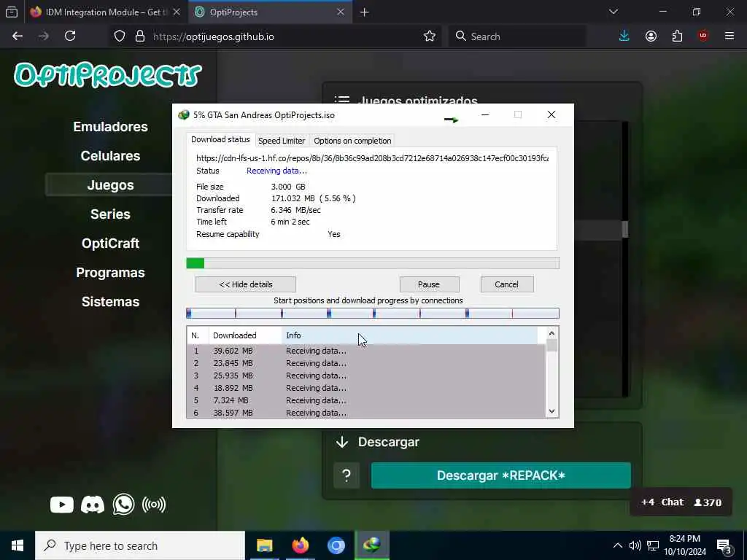The height and width of the screenshot is (560, 747).
Task: Click the games list scrollbar thumb
Action: (625, 229)
